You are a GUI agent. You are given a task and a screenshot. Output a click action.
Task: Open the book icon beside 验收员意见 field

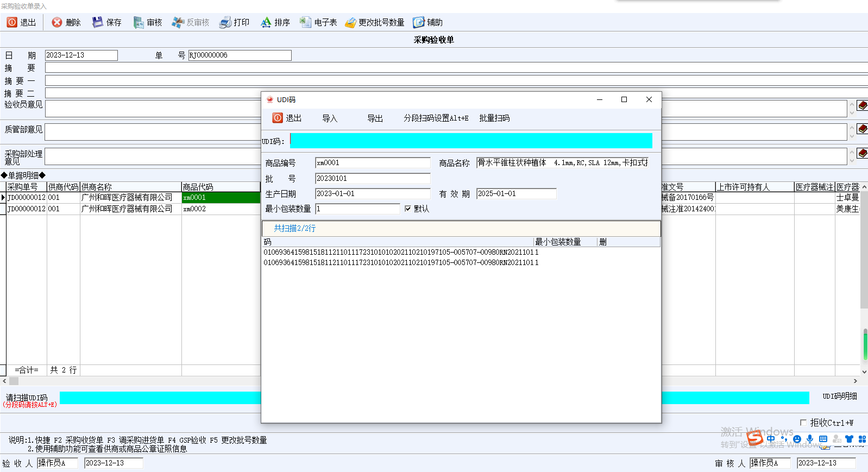pyautogui.click(x=862, y=105)
